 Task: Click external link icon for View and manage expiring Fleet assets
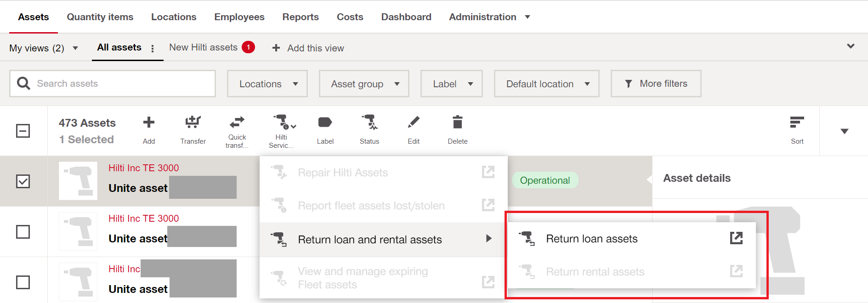(488, 282)
